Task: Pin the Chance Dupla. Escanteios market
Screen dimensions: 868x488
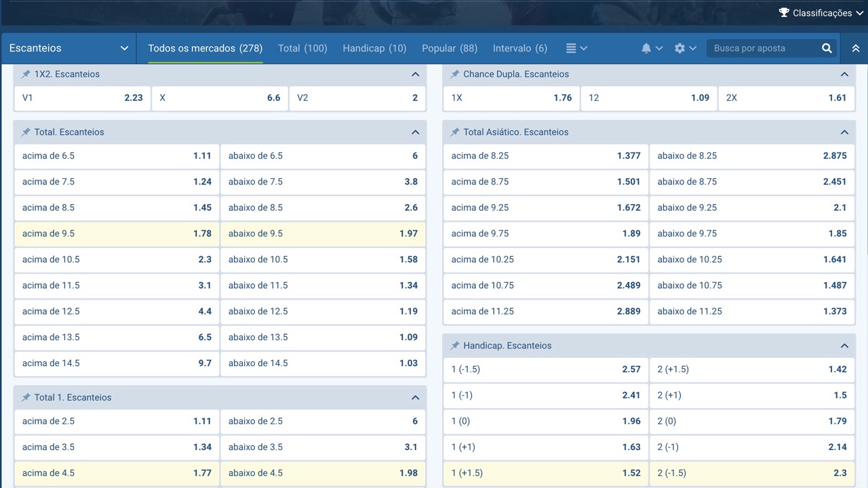Action: tap(455, 74)
